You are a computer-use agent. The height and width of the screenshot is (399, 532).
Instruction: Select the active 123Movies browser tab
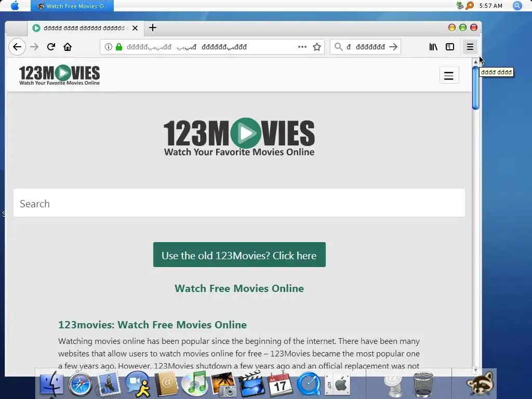[86, 28]
